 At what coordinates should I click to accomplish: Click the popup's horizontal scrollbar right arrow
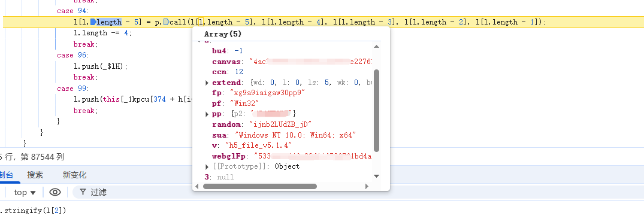coord(367,187)
